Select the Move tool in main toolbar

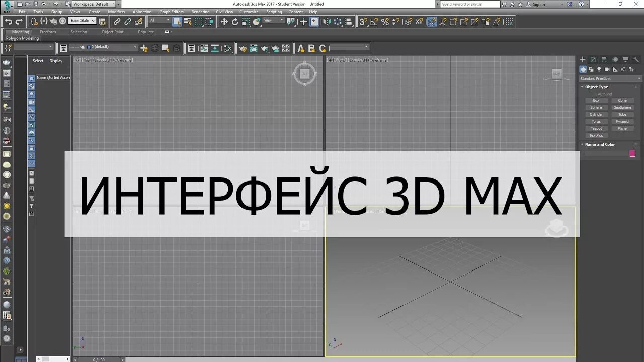(x=224, y=22)
